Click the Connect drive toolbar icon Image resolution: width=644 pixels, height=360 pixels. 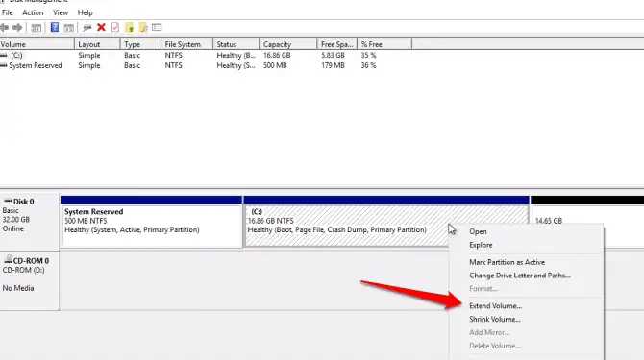pos(87,28)
